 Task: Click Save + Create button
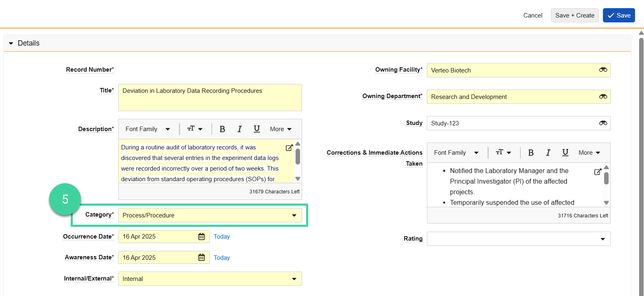coord(574,15)
